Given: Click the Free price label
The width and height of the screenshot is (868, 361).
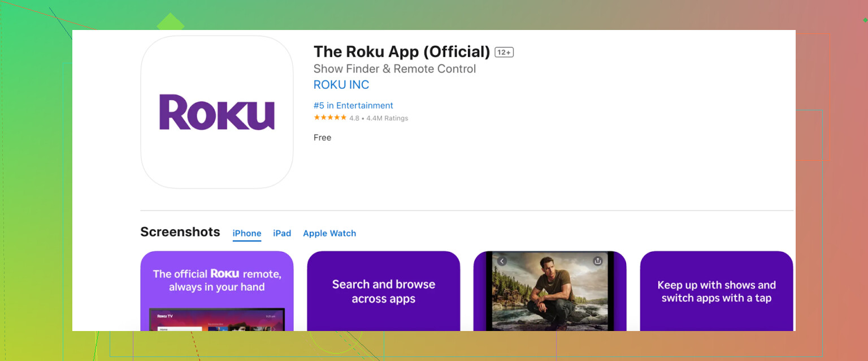Looking at the screenshot, I should (323, 137).
